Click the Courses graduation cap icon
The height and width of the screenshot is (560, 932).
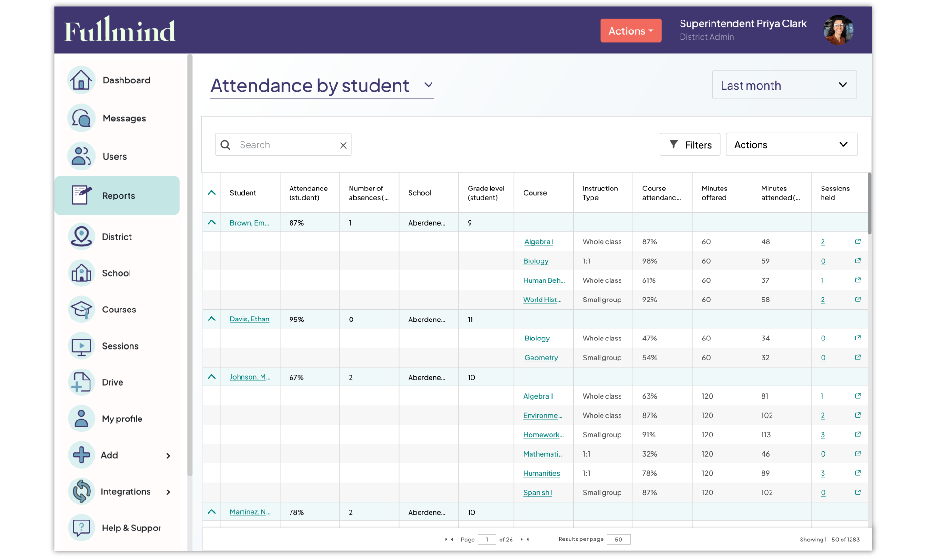81,310
